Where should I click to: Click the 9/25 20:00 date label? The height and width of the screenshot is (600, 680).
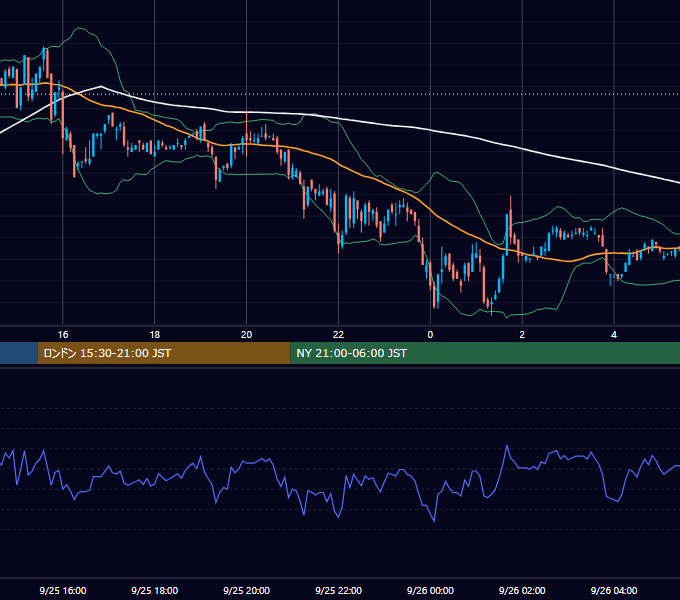pyautogui.click(x=246, y=590)
